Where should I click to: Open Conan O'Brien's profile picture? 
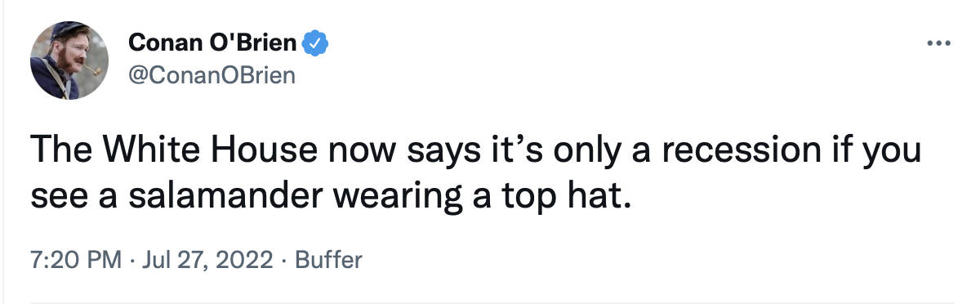tap(70, 60)
